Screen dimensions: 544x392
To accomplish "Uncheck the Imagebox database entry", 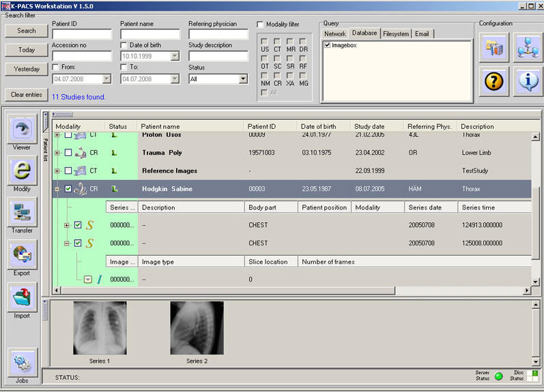I will click(x=328, y=46).
